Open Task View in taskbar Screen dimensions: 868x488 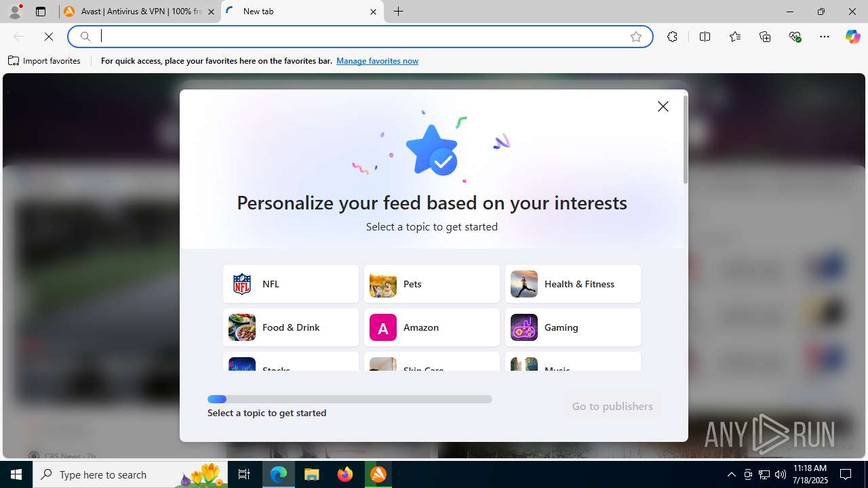(244, 474)
